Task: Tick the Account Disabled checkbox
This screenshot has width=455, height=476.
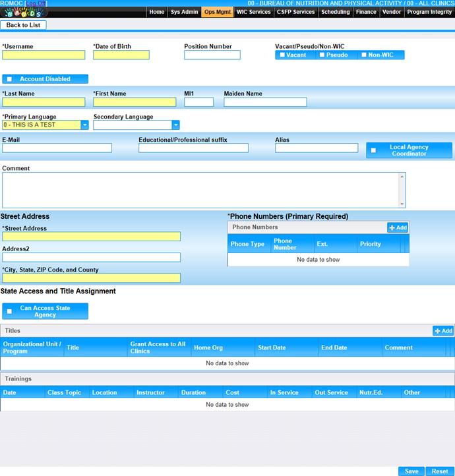Action: [x=9, y=79]
